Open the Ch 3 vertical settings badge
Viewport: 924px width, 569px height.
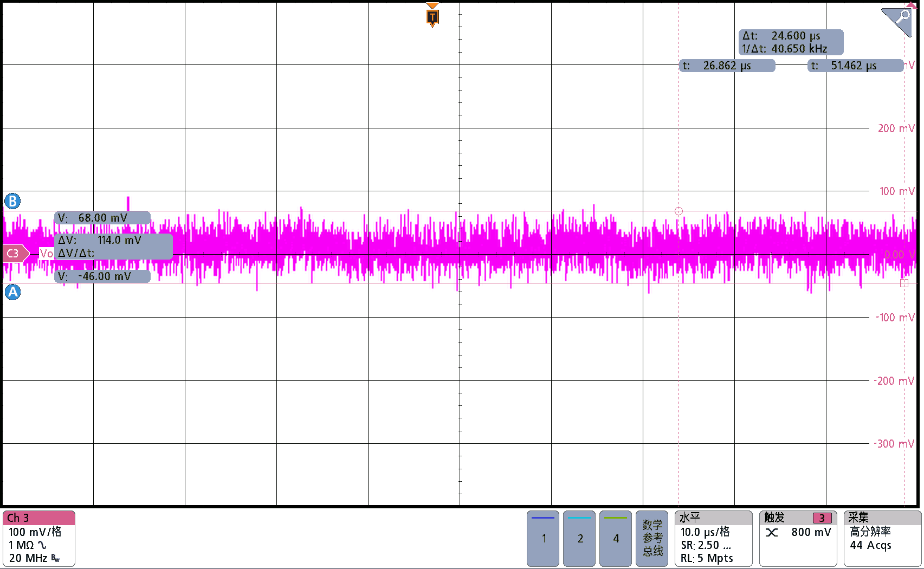pos(39,539)
